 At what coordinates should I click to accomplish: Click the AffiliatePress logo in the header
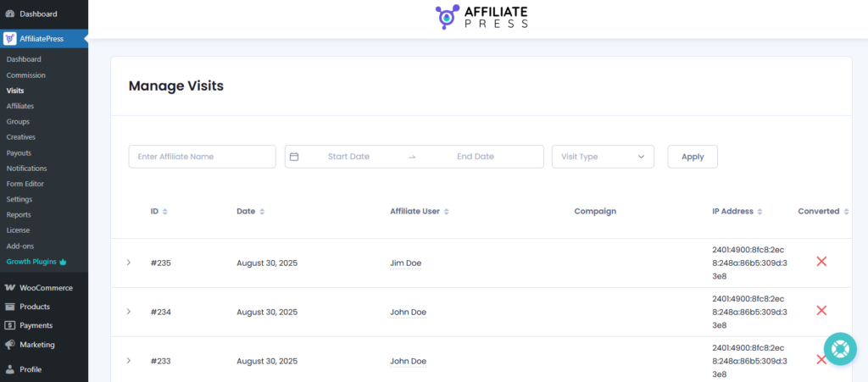(481, 19)
